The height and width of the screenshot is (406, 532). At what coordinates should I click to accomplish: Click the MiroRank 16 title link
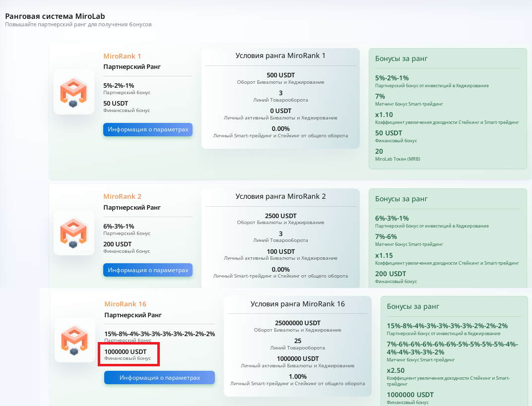(x=125, y=304)
